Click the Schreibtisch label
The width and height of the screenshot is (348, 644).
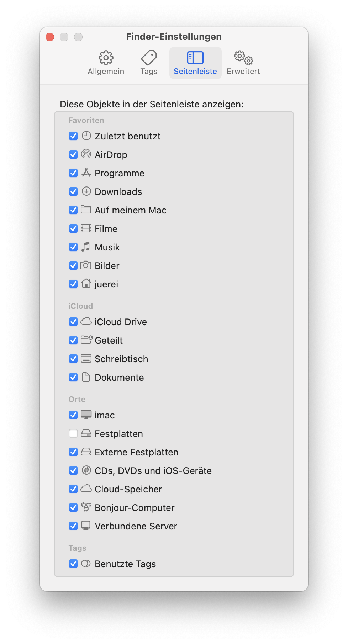point(121,359)
